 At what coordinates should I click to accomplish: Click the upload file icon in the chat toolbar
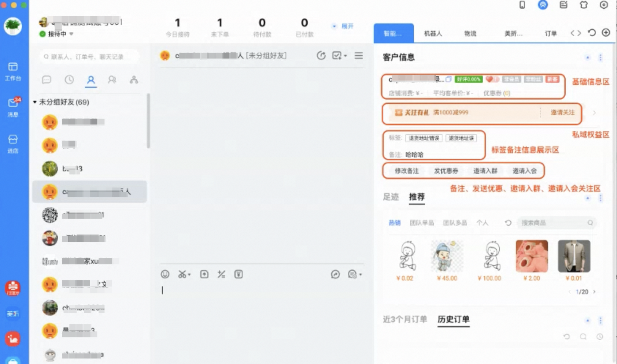(204, 274)
